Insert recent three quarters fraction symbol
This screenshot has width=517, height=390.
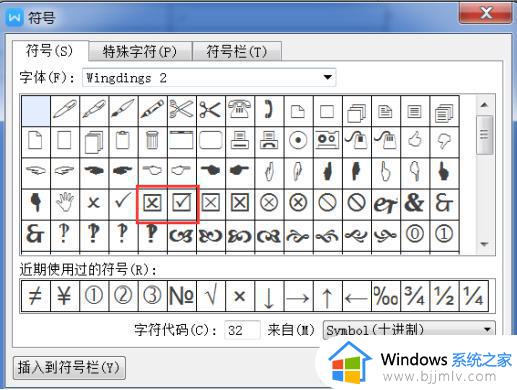click(415, 296)
